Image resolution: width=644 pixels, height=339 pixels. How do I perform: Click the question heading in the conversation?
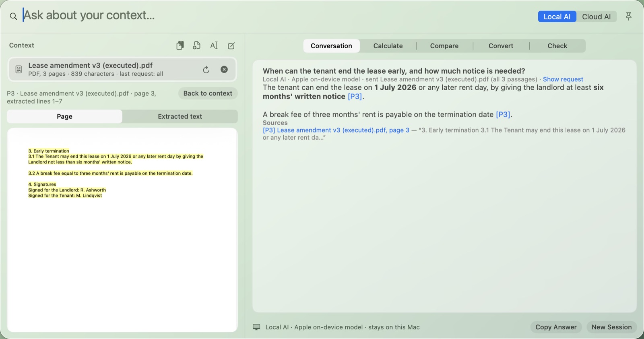pyautogui.click(x=394, y=71)
